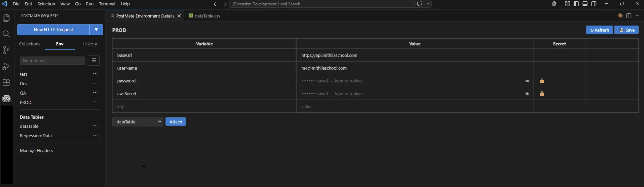Open the Edit menu
The image size is (644, 187).
28,4
